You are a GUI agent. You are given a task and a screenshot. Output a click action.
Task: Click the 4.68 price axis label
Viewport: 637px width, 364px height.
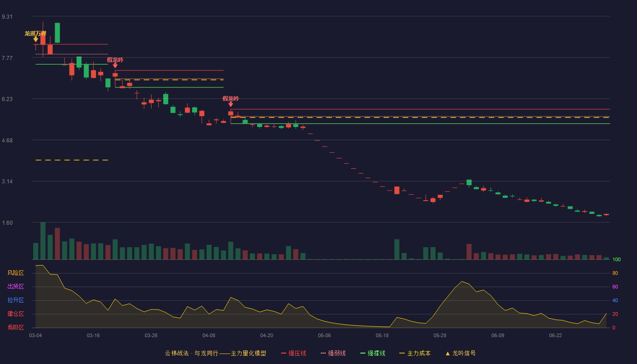click(x=7, y=140)
